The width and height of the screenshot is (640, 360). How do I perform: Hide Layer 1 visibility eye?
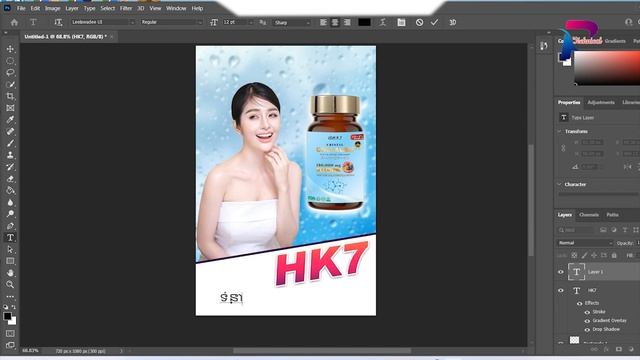click(561, 272)
